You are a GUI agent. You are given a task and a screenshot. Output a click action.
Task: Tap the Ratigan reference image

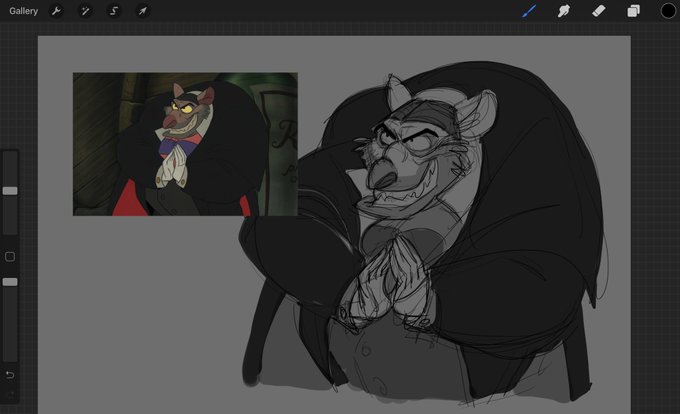pyautogui.click(x=185, y=144)
